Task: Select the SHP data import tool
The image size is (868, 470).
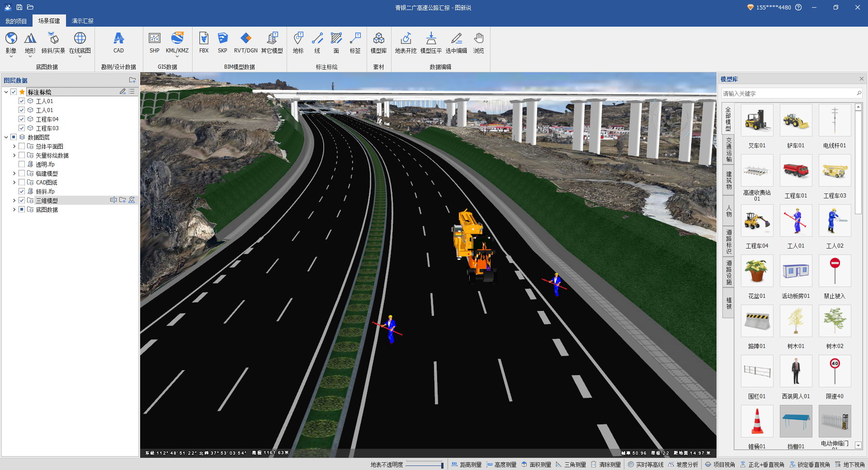Action: pyautogui.click(x=155, y=42)
